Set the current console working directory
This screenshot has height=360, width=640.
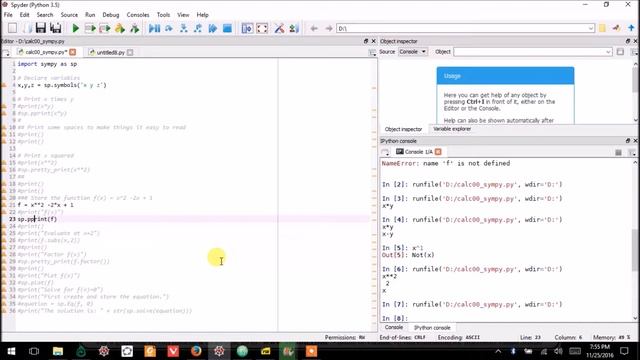click(617, 28)
